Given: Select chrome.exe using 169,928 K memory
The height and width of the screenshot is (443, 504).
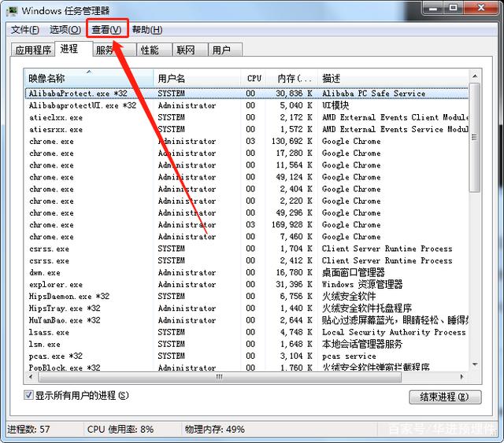Looking at the screenshot, I should tap(246, 225).
